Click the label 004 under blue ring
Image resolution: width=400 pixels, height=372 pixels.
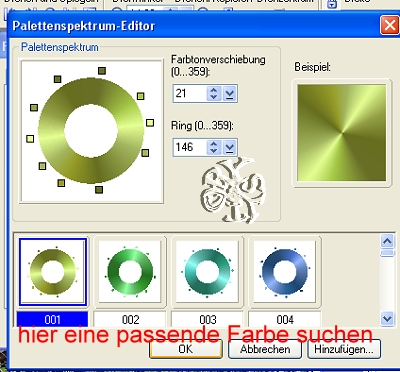click(x=285, y=320)
